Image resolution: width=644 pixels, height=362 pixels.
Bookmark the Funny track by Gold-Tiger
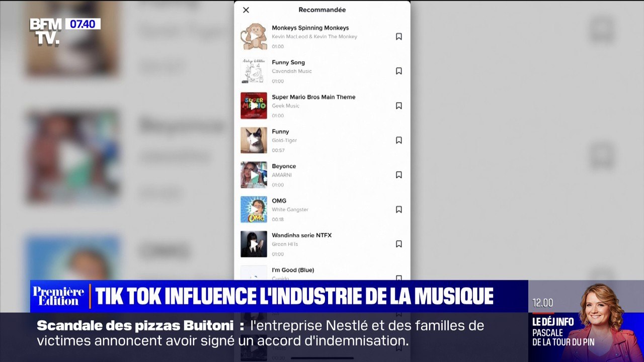[x=399, y=140]
